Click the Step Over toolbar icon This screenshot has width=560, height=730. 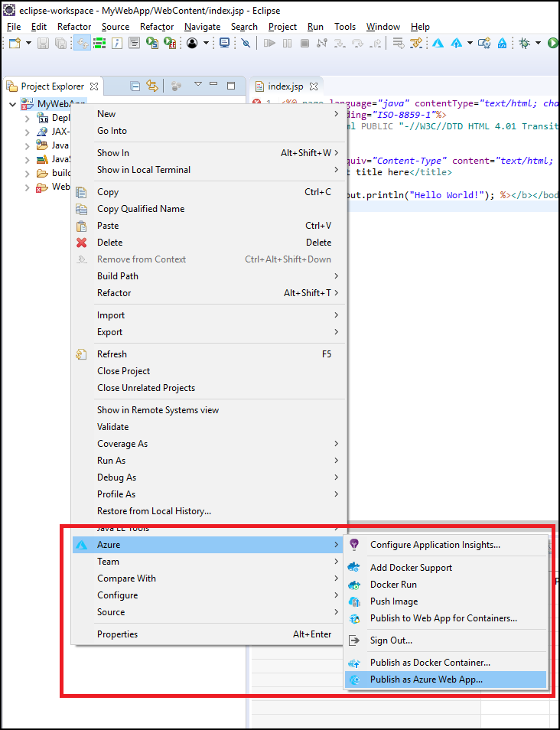[357, 44]
